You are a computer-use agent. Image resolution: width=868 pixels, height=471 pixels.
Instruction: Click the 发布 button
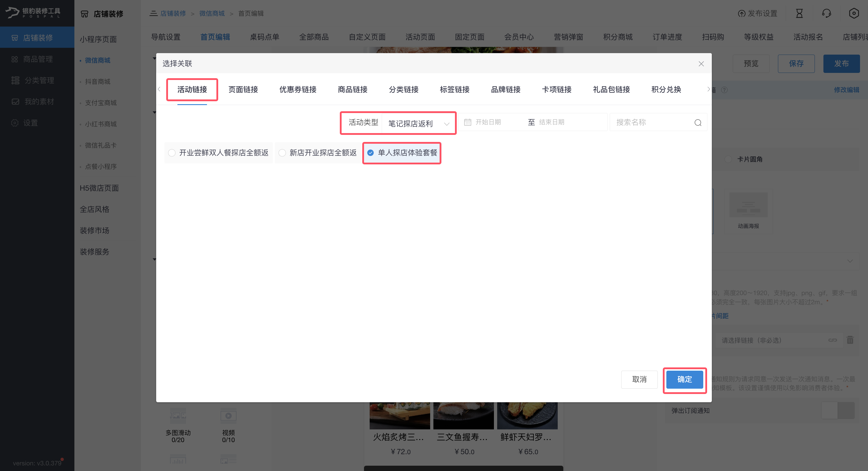point(841,64)
